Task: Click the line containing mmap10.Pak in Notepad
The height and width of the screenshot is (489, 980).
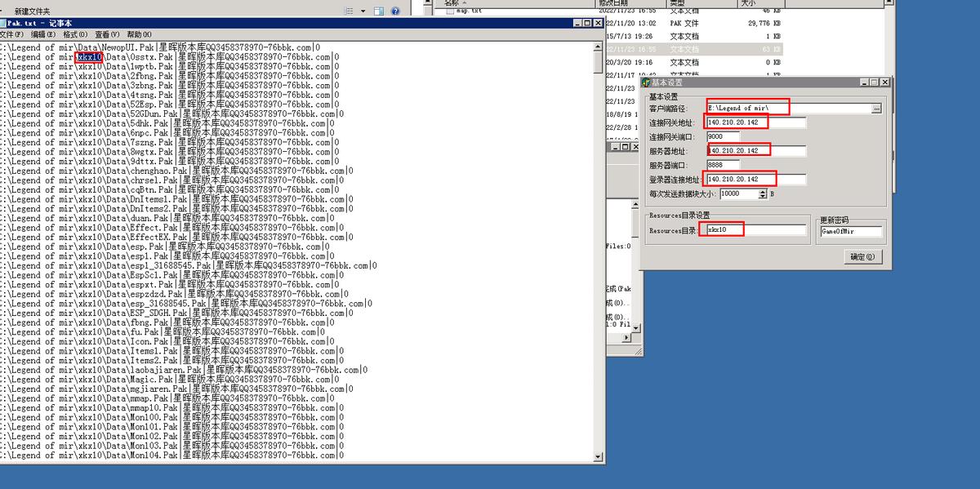Action: pos(172,407)
